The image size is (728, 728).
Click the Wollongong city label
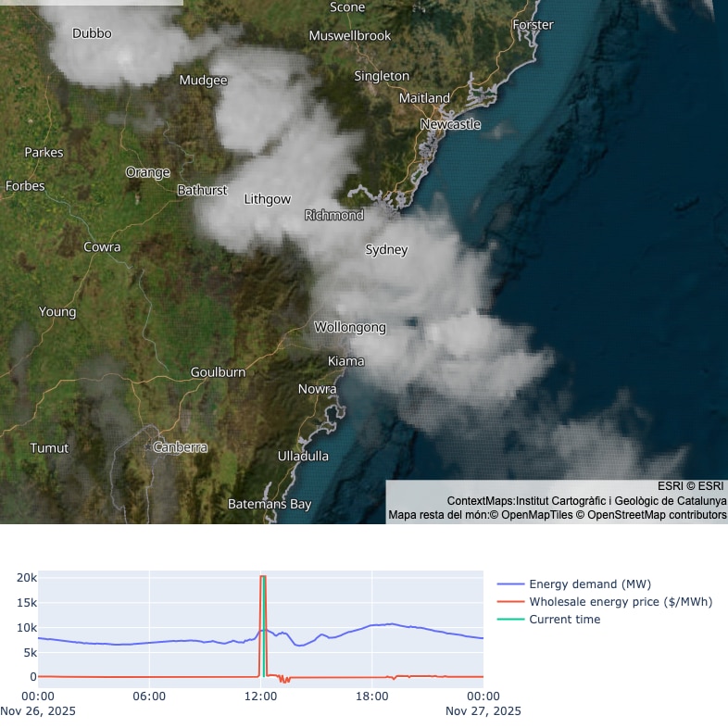350,327
